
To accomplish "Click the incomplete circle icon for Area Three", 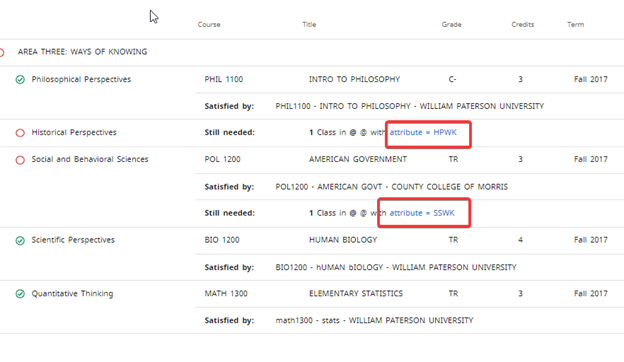I will [2, 53].
